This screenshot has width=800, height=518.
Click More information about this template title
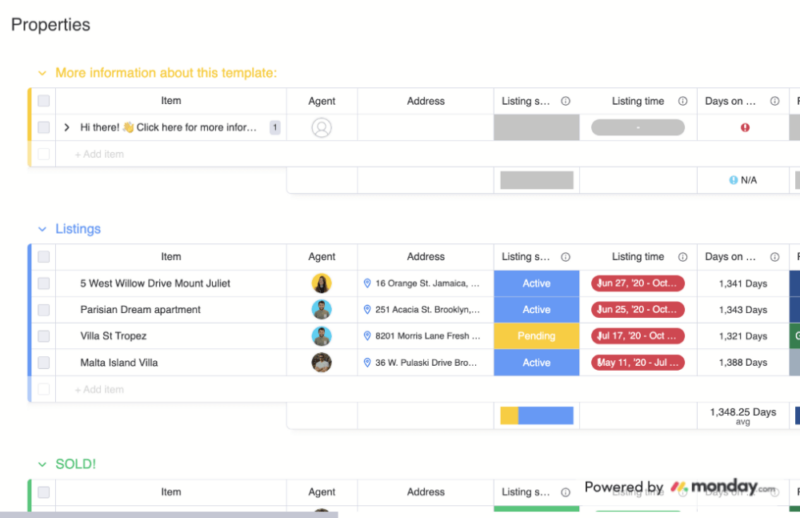pos(166,73)
